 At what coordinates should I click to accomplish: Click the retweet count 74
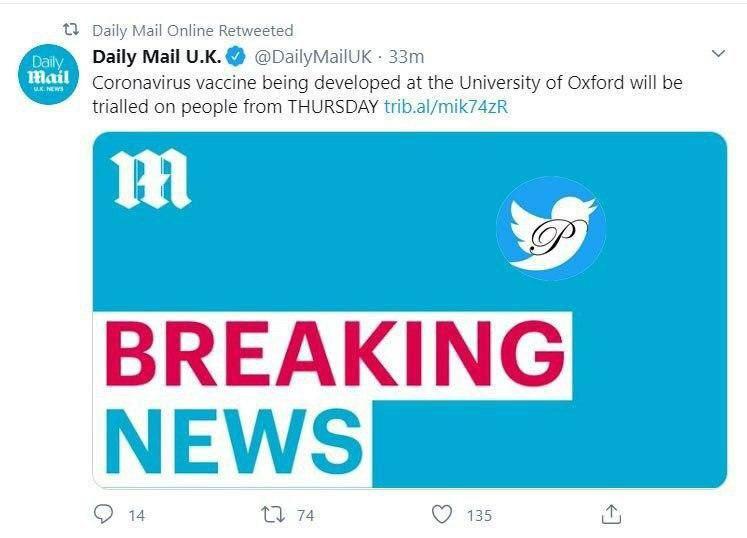point(305,515)
